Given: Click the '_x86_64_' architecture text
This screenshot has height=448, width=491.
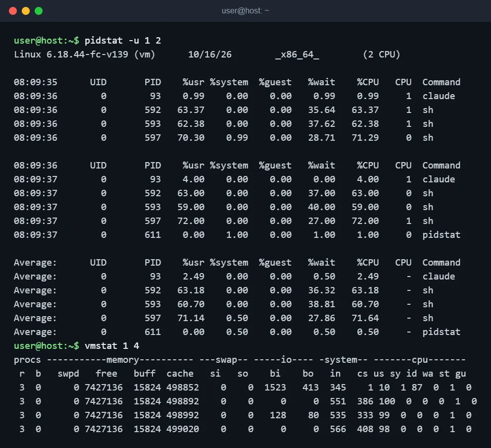Looking at the screenshot, I should coord(297,55).
